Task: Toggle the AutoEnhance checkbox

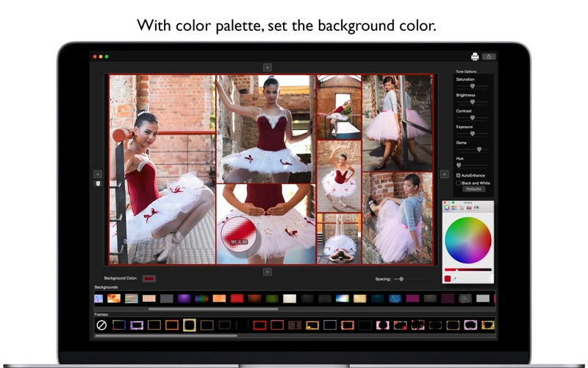Action: click(458, 175)
